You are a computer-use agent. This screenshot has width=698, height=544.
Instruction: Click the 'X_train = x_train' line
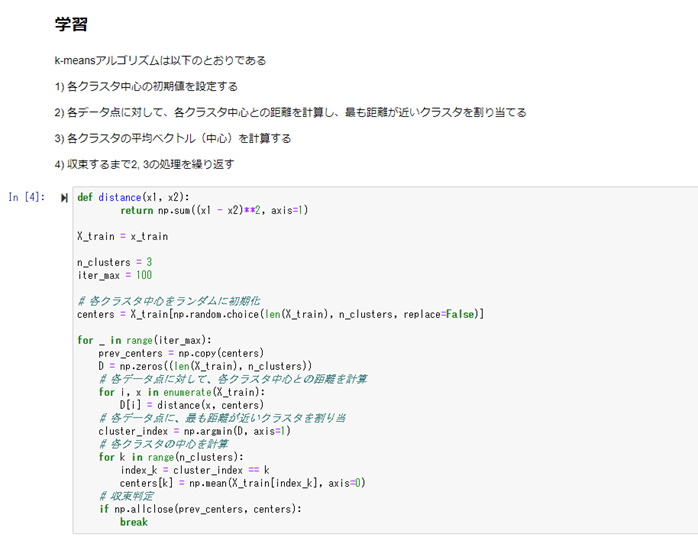tap(122, 236)
